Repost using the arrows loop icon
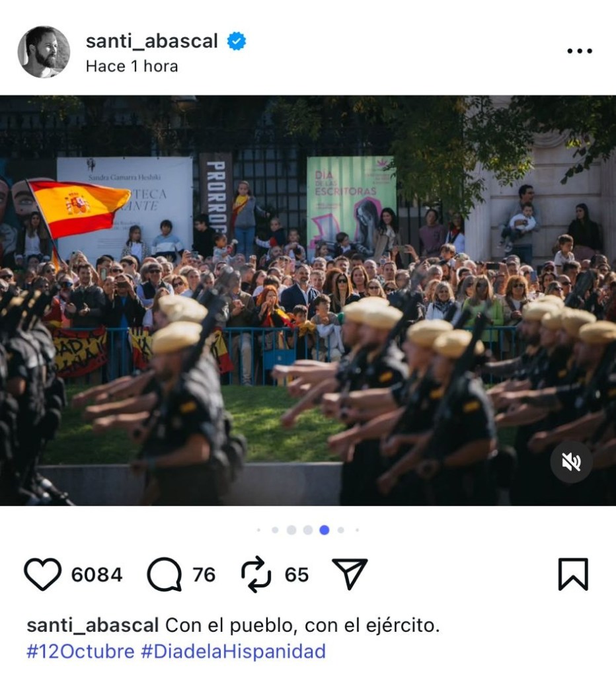 coord(256,574)
